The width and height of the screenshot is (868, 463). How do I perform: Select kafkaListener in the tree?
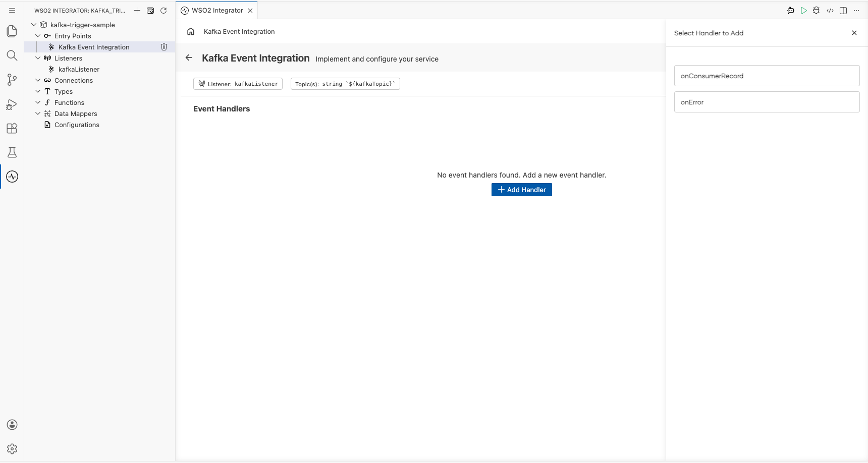tap(79, 69)
